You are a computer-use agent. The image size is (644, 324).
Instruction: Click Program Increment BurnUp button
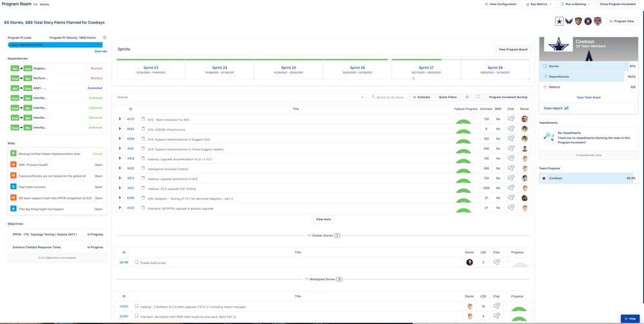point(508,97)
